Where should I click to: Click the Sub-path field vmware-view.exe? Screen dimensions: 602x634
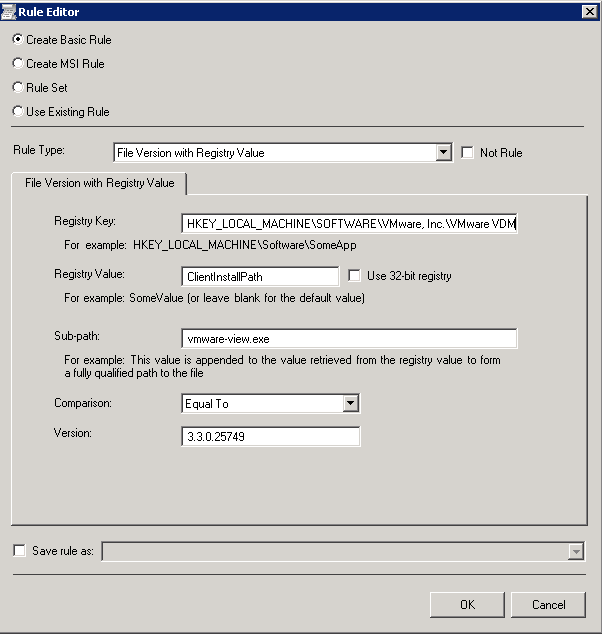349,338
